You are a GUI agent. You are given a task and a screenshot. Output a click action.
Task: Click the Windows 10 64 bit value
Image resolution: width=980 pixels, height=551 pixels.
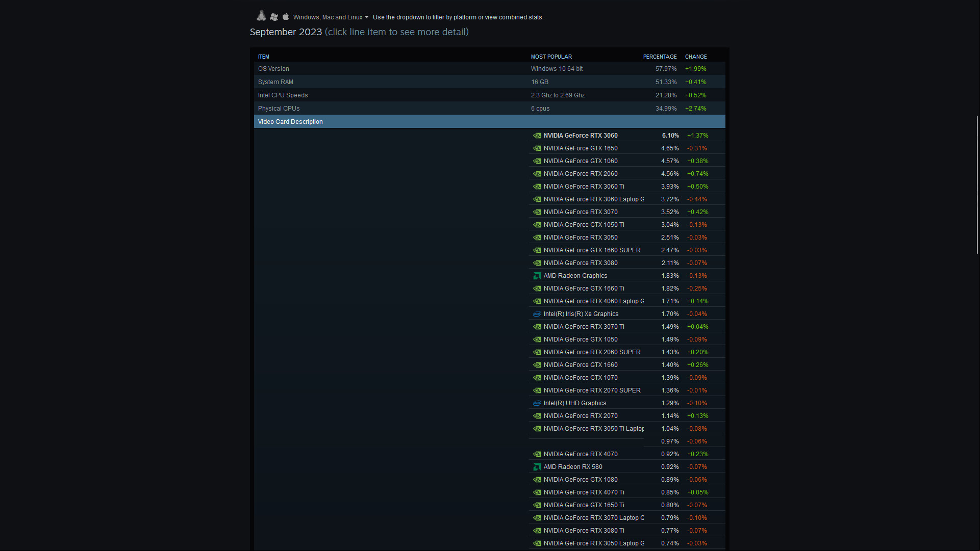(x=557, y=69)
